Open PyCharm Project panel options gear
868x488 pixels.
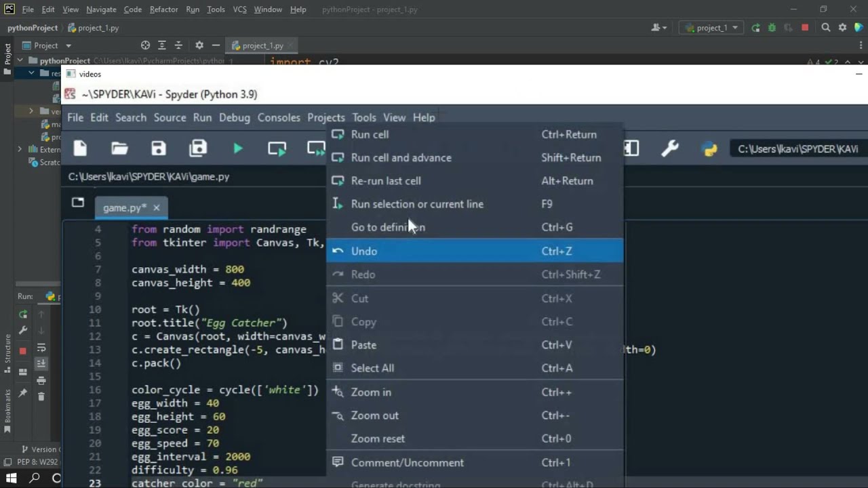[199, 45]
